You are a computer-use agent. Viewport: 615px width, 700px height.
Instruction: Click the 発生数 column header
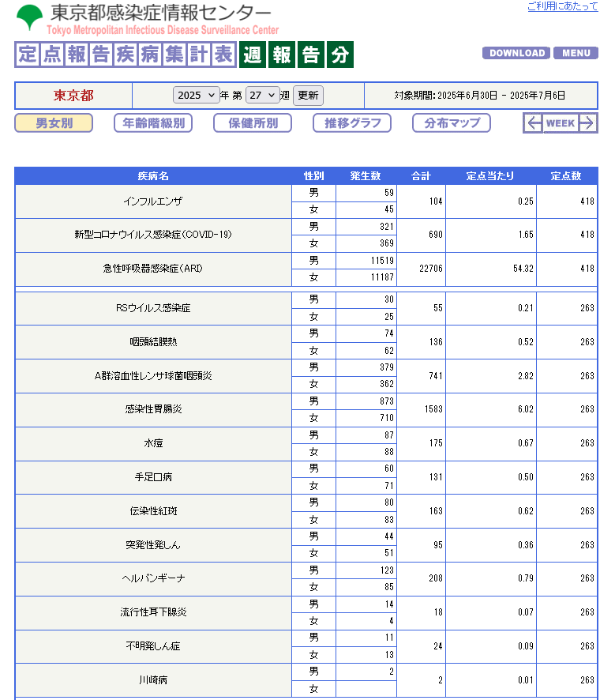point(366,176)
